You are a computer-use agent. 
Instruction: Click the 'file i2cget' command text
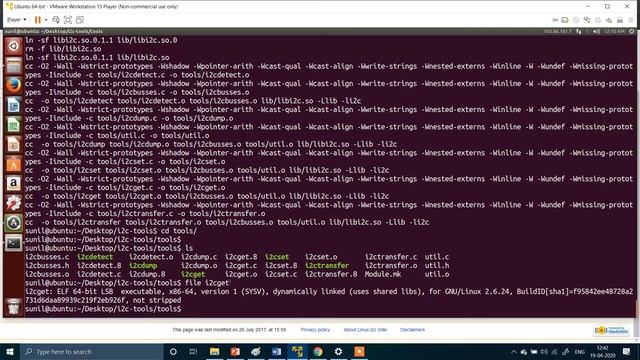click(207, 283)
